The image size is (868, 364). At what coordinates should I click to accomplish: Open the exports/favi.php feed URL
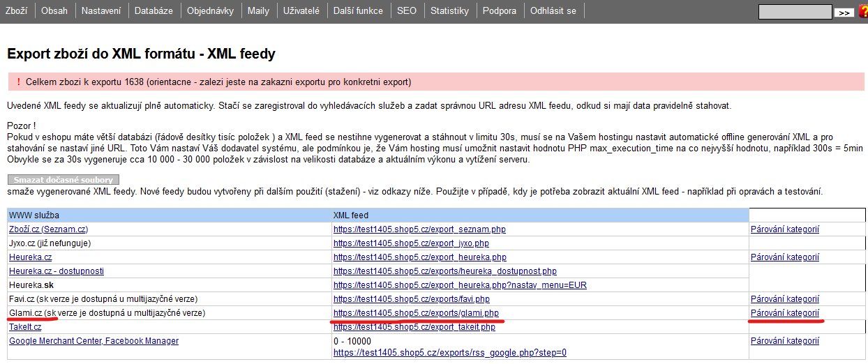(412, 299)
